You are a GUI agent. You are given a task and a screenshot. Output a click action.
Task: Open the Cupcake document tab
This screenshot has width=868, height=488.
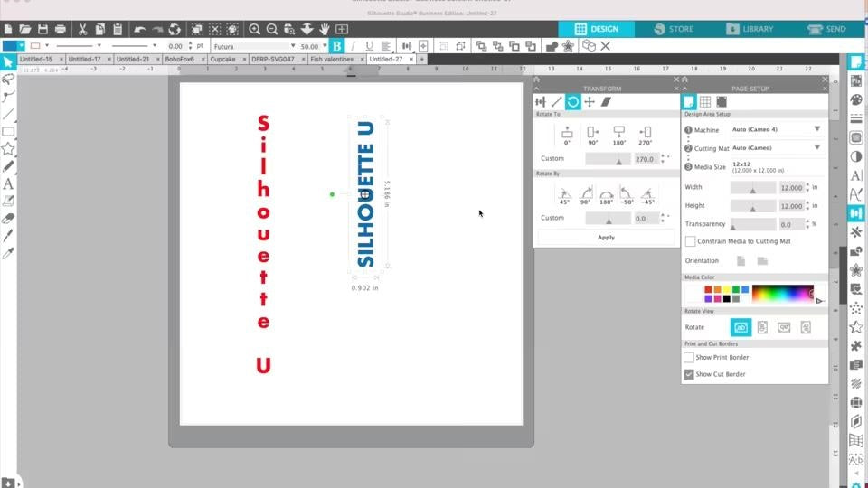point(222,60)
